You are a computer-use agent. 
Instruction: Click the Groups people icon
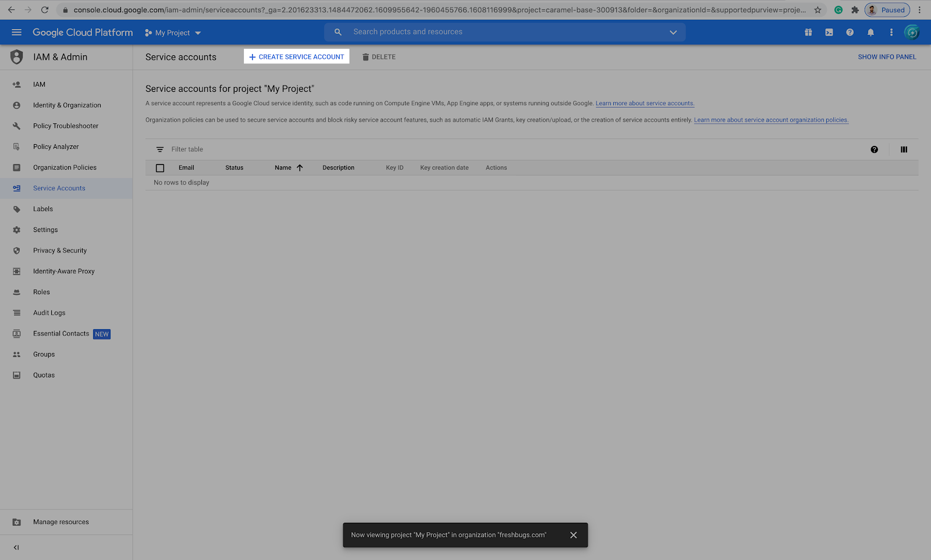click(17, 354)
